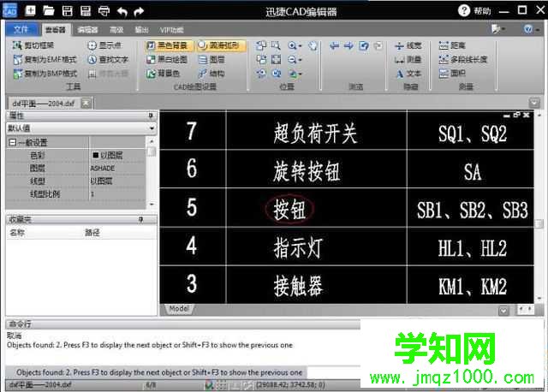Go to the next view arrow

tap(348, 45)
